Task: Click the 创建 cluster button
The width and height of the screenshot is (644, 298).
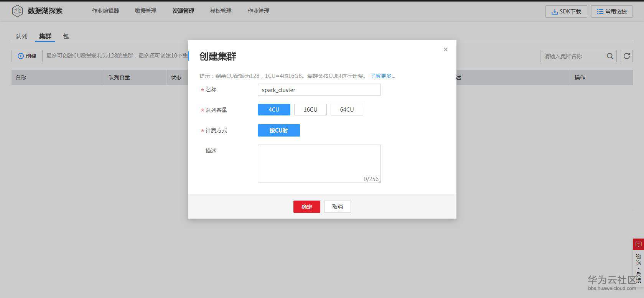Action: coord(27,56)
